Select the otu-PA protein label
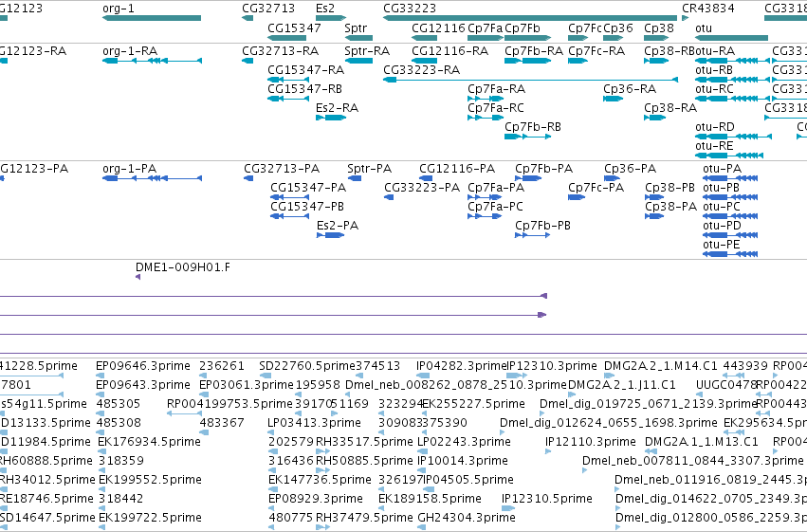 722,169
